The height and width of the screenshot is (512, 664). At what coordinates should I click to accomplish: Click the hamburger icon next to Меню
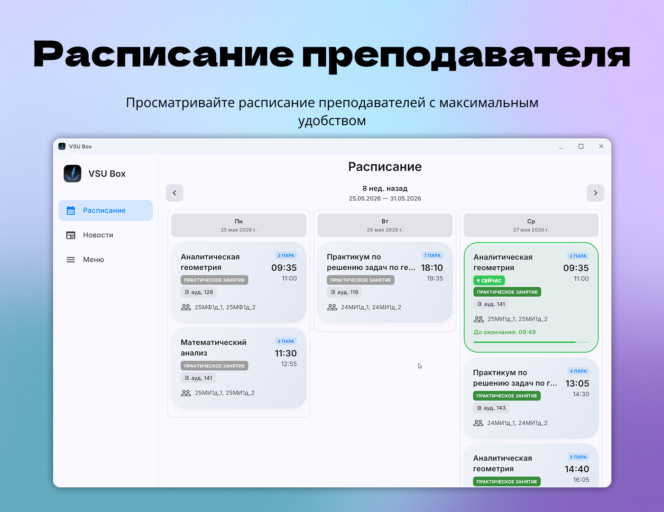click(71, 260)
